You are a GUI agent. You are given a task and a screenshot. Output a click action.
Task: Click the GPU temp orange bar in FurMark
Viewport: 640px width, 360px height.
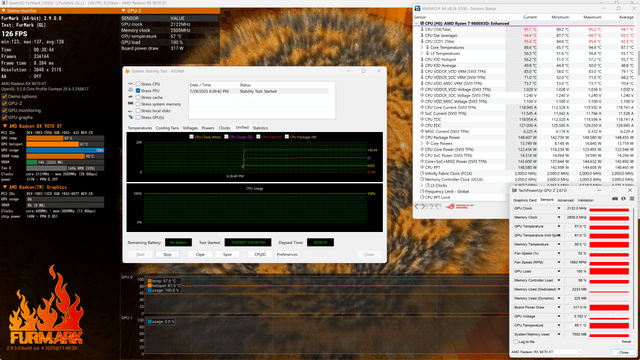click(x=45, y=138)
